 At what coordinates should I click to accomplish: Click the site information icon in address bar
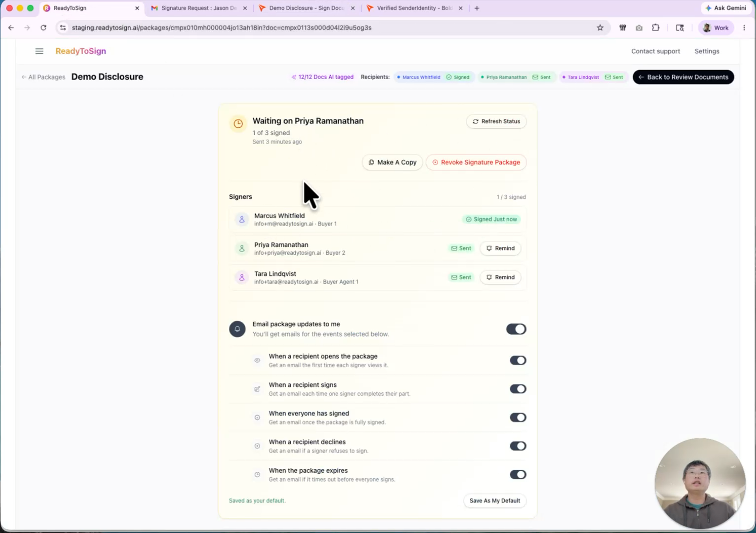click(x=63, y=28)
